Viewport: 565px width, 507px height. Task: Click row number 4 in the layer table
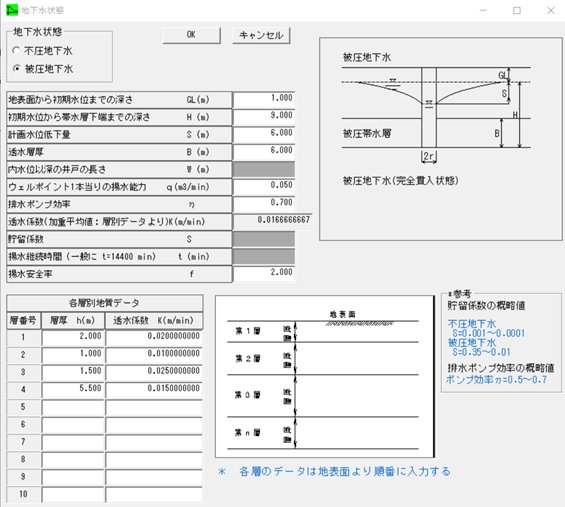coord(23,390)
